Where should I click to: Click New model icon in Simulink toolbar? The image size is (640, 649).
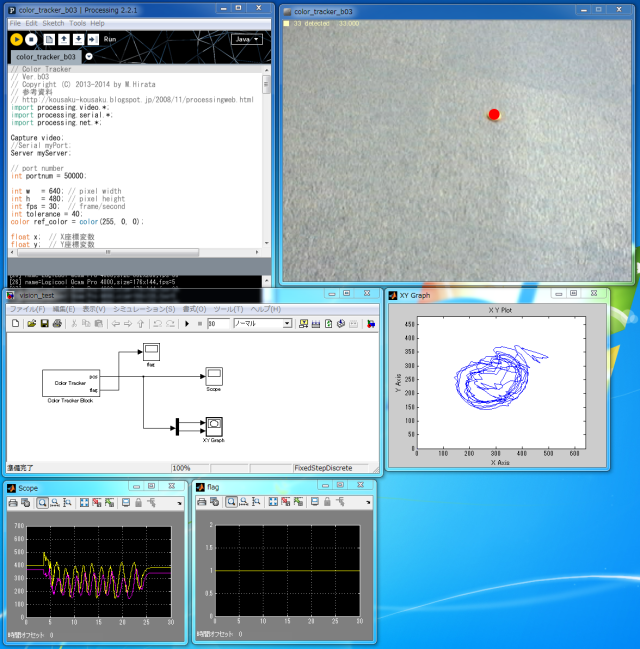(x=15, y=323)
